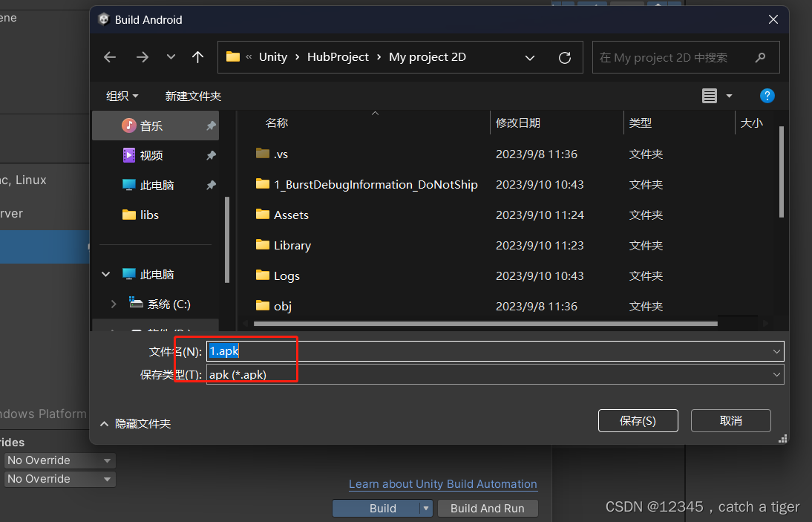Select 音乐 in quick access
812x522 pixels.
(155, 125)
